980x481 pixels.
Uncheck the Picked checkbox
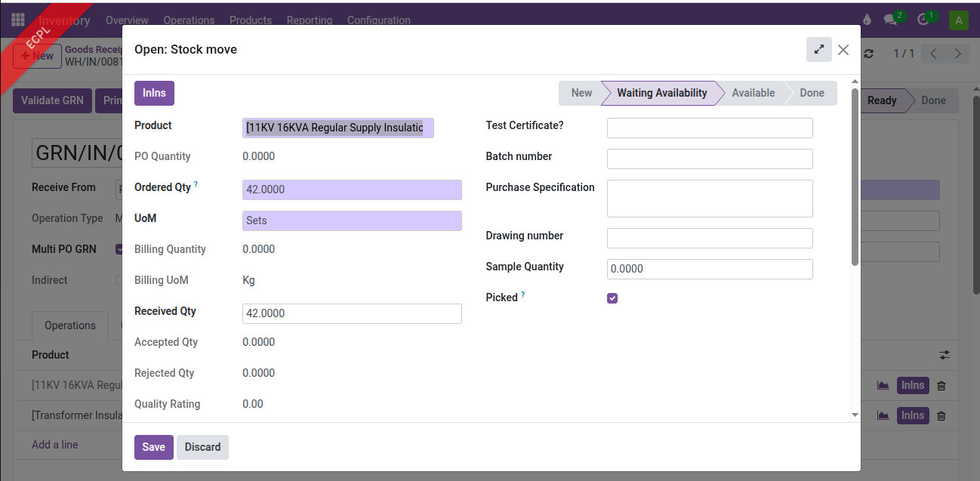tap(612, 298)
